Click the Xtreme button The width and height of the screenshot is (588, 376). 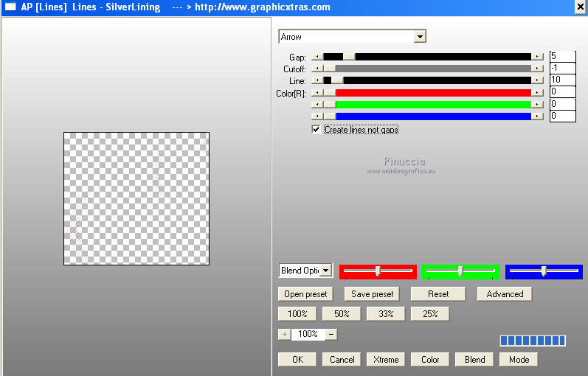tap(386, 360)
